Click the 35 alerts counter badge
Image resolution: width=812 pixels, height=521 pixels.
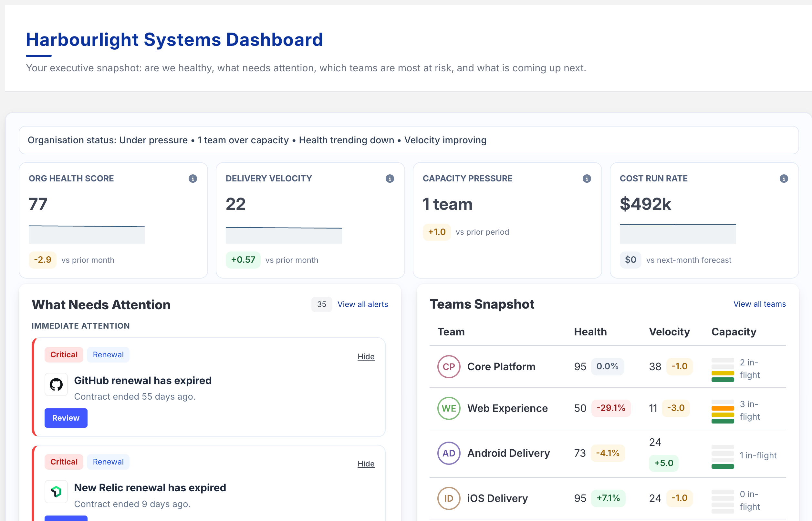click(321, 304)
